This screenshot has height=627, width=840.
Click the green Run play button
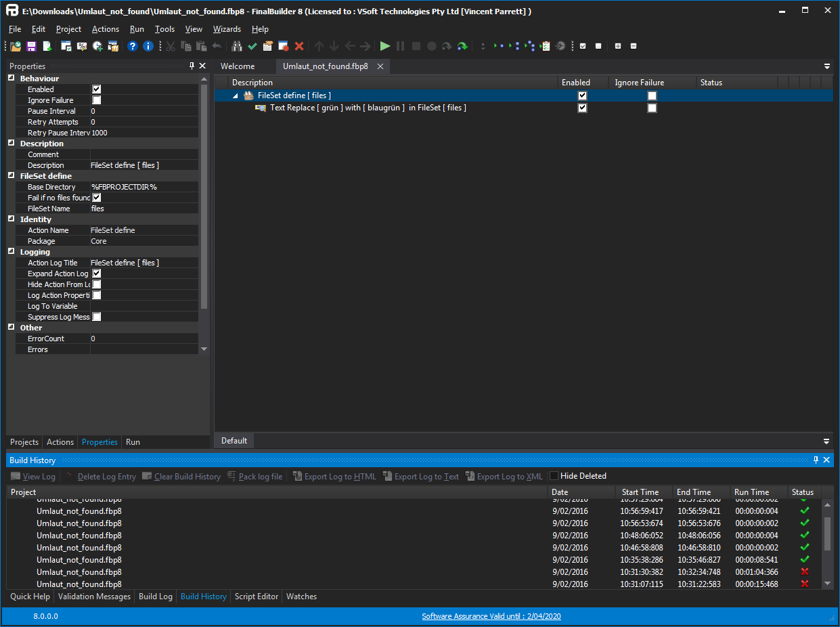coord(385,46)
